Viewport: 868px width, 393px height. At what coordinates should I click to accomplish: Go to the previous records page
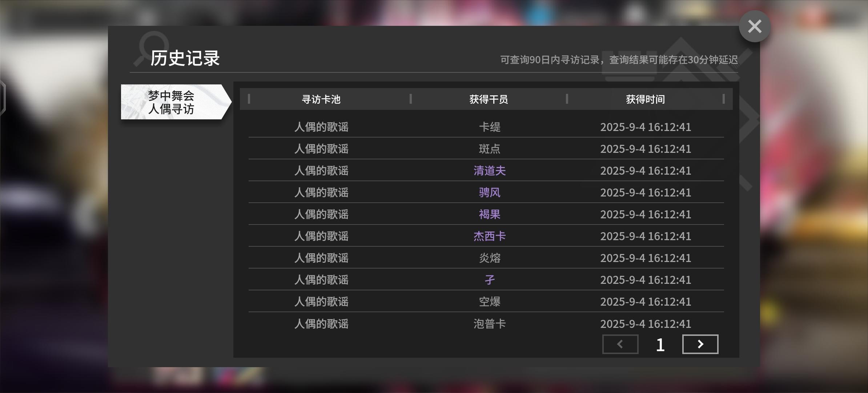(620, 344)
